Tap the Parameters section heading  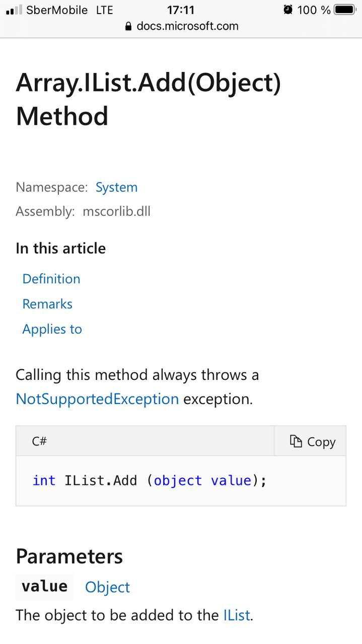[x=69, y=556]
